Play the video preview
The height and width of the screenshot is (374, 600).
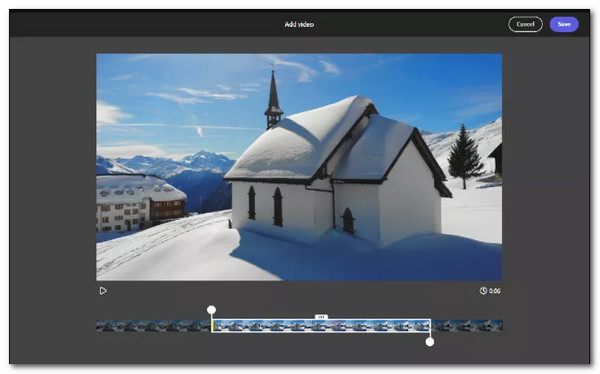tap(103, 291)
